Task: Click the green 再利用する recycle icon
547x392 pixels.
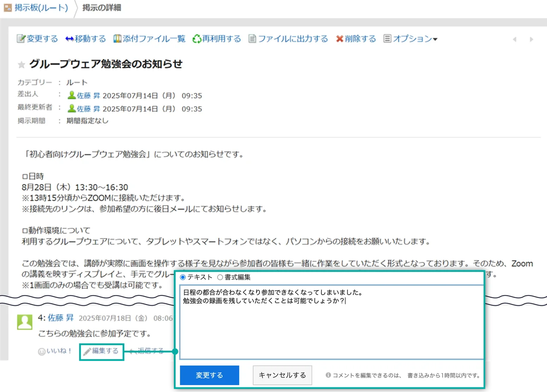Action: [197, 39]
